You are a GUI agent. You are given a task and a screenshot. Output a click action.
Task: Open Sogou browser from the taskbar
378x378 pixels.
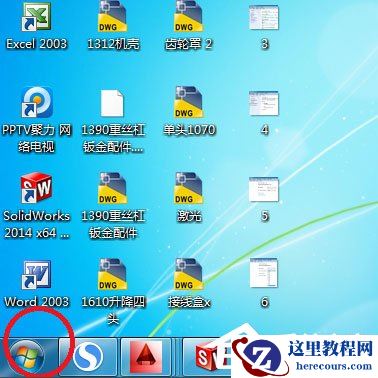(88, 358)
